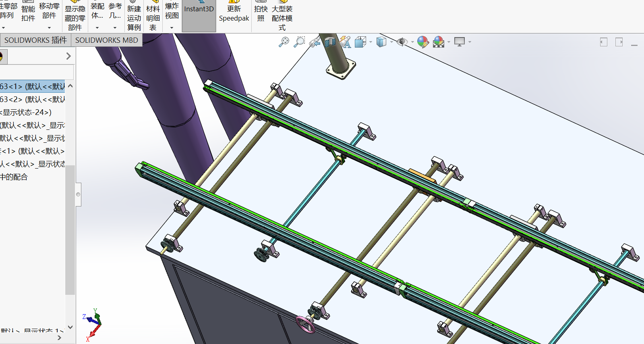Open the exploded view (爆炸视图) dropdown arrow
This screenshot has width=644, height=344.
(172, 28)
